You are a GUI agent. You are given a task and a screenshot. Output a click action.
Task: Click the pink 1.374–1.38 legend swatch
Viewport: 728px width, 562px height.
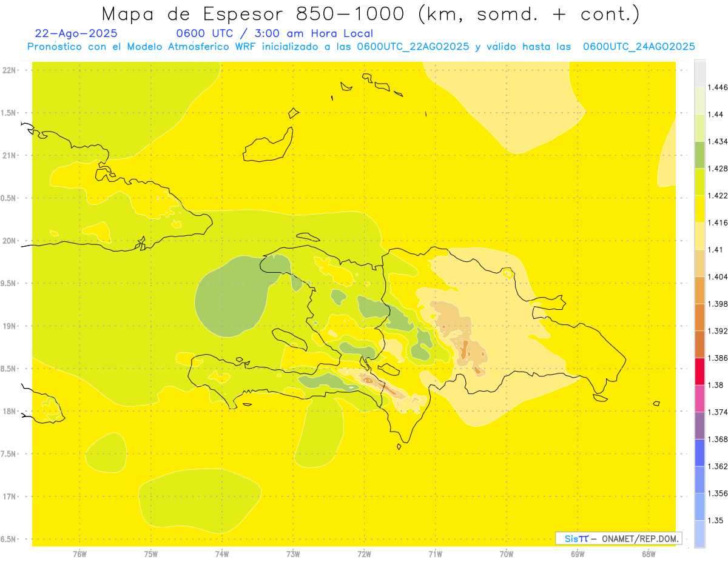point(699,398)
